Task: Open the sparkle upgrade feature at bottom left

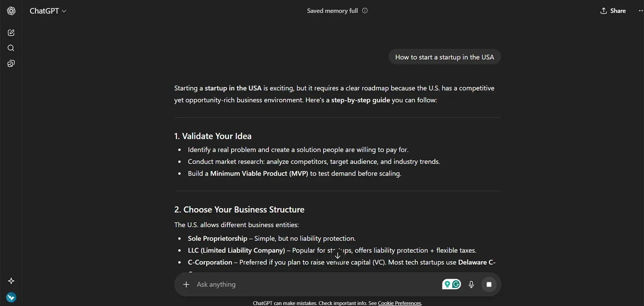Action: [11, 281]
